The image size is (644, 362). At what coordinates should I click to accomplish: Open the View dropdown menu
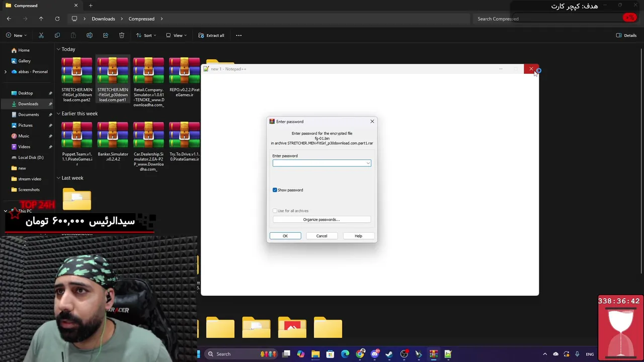coord(176,35)
